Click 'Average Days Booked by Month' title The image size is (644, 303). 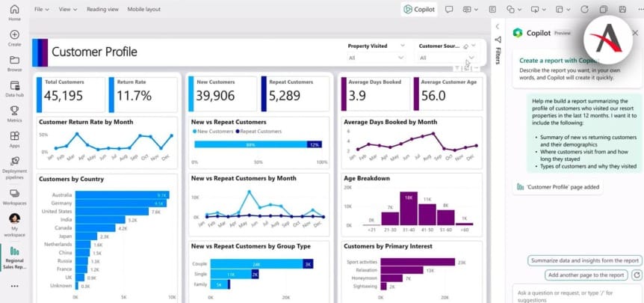(390, 122)
